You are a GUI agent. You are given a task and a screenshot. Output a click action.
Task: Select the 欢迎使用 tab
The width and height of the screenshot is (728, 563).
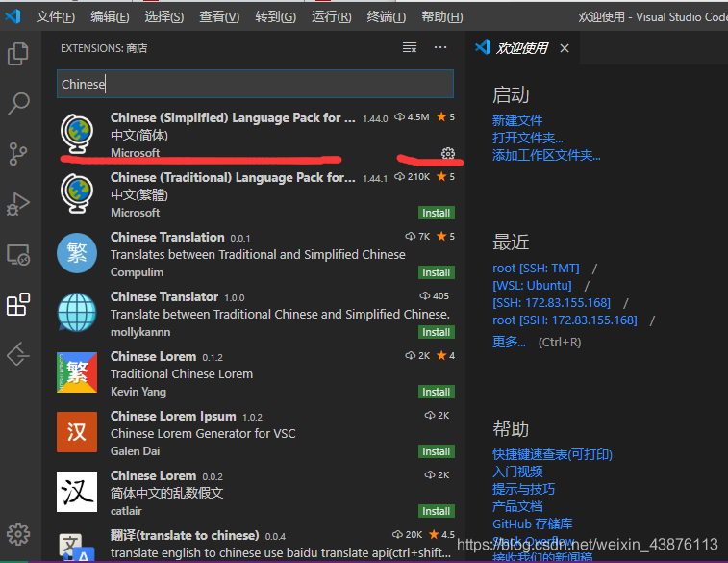pyautogui.click(x=522, y=48)
